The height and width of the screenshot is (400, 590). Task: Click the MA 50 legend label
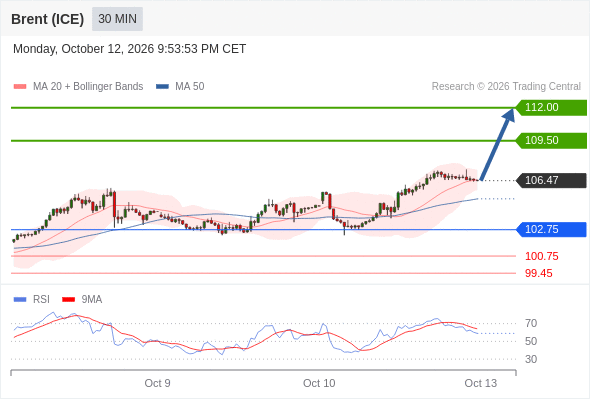190,87
